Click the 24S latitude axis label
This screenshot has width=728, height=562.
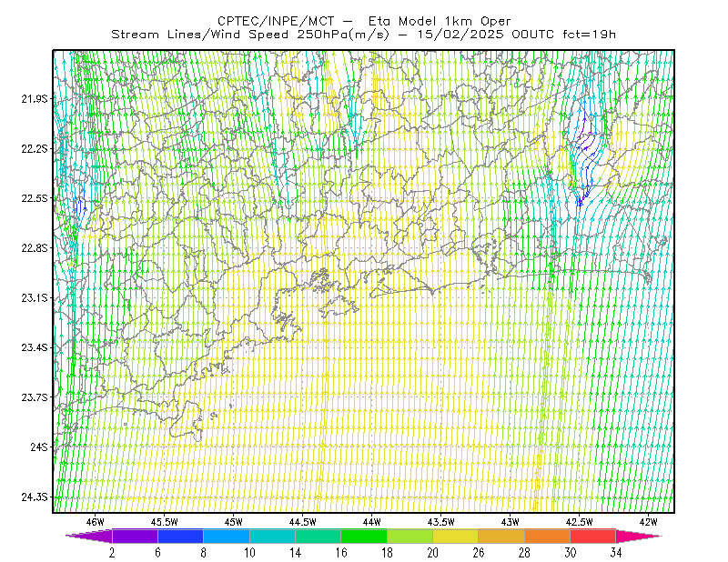click(39, 447)
